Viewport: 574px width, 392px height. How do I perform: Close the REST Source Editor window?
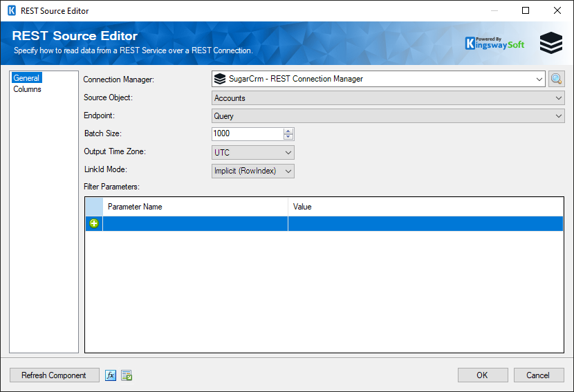[557, 10]
